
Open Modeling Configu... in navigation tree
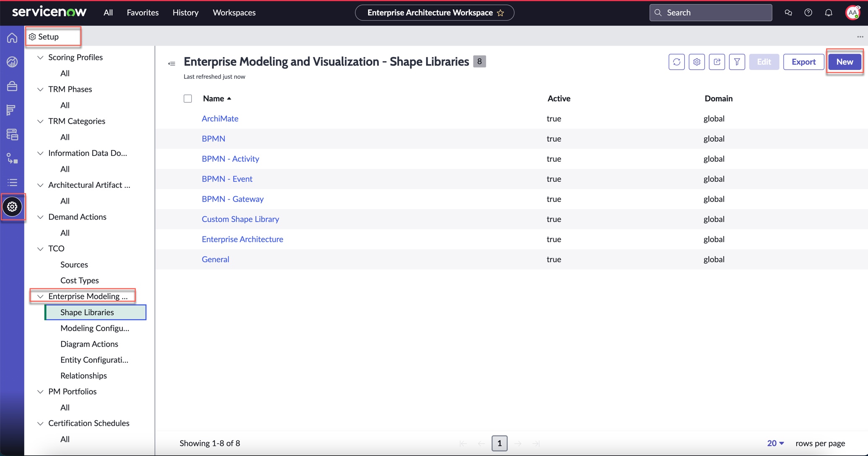coord(95,328)
